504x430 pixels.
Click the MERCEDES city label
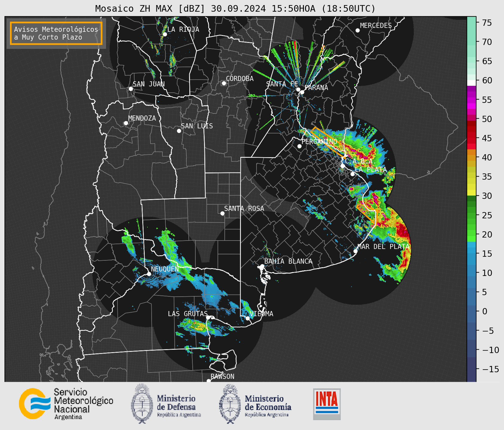376,26
